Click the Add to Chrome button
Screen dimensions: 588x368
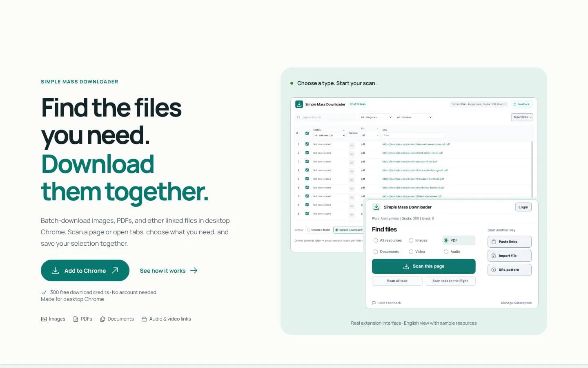click(x=85, y=271)
